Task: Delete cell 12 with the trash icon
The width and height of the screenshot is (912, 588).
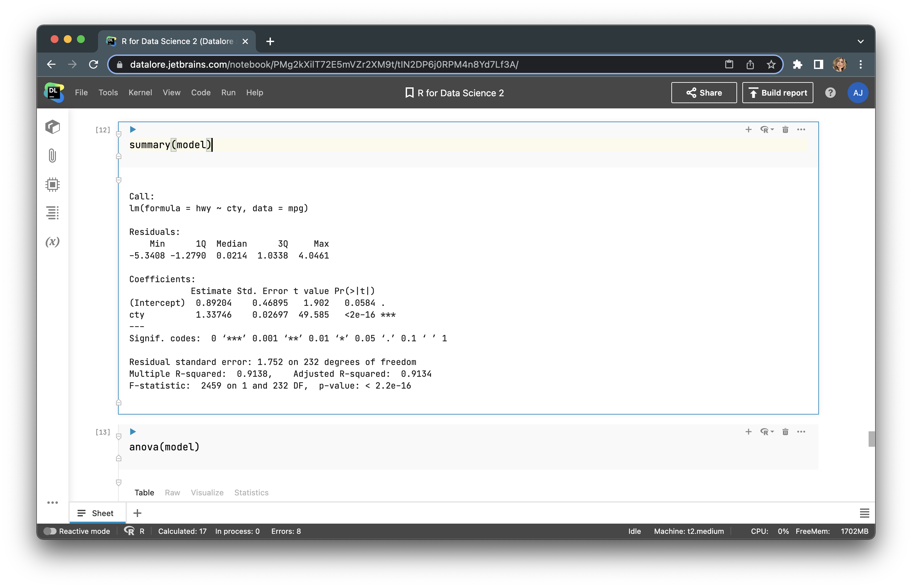Action: pyautogui.click(x=785, y=129)
